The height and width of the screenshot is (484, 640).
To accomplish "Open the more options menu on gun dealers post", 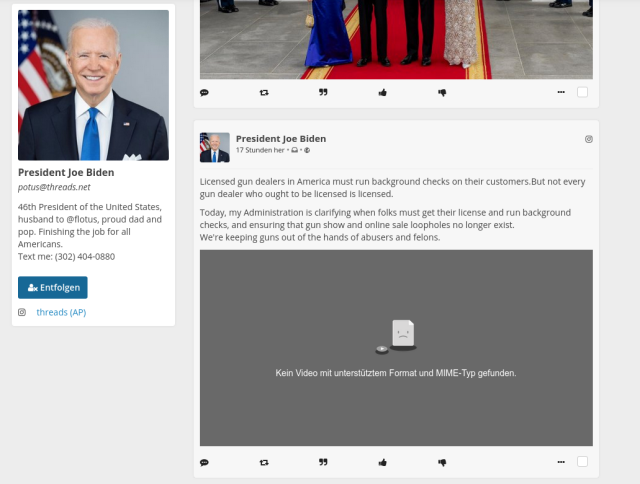I will pyautogui.click(x=560, y=462).
